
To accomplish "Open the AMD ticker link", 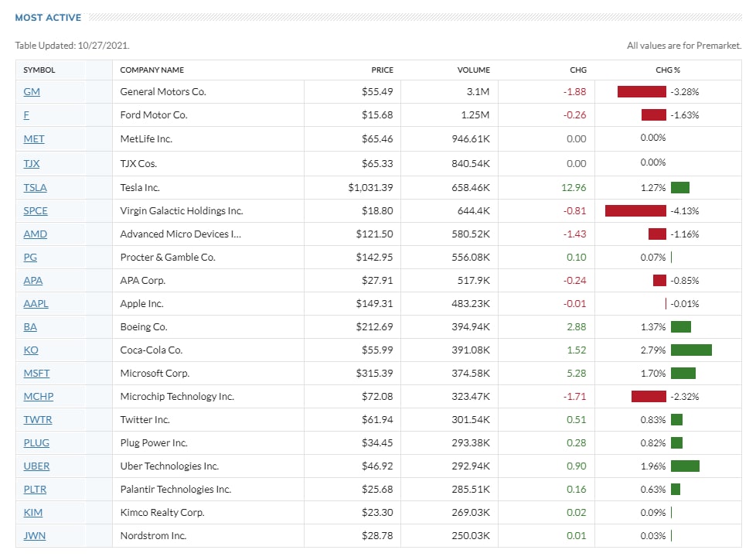I will click(x=36, y=234).
